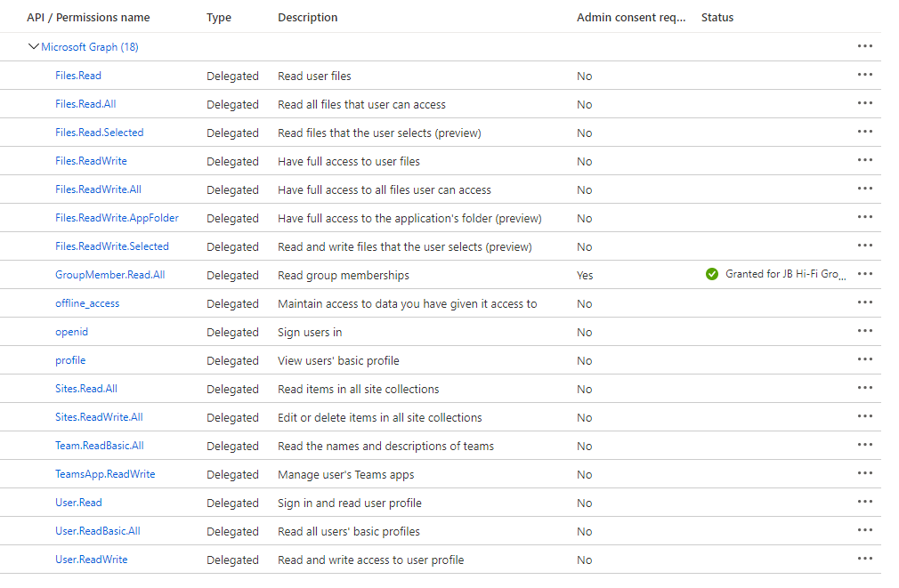Click the green granted status checkmark icon

pyautogui.click(x=711, y=274)
